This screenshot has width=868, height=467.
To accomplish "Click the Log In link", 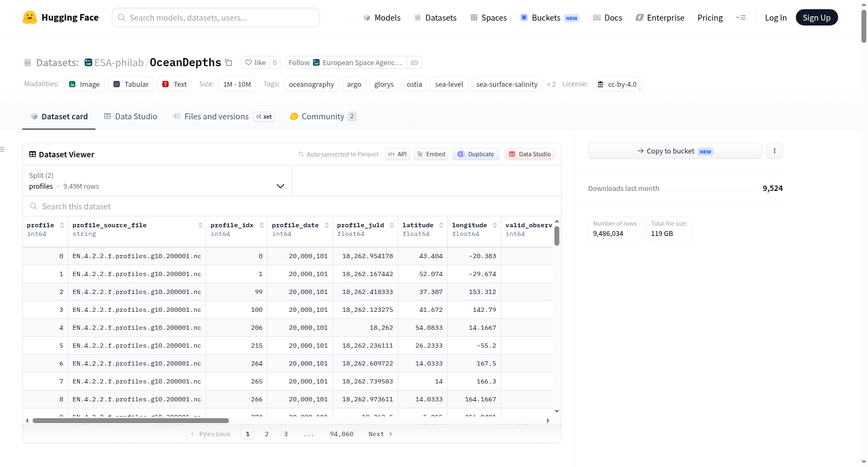I will coord(776,18).
